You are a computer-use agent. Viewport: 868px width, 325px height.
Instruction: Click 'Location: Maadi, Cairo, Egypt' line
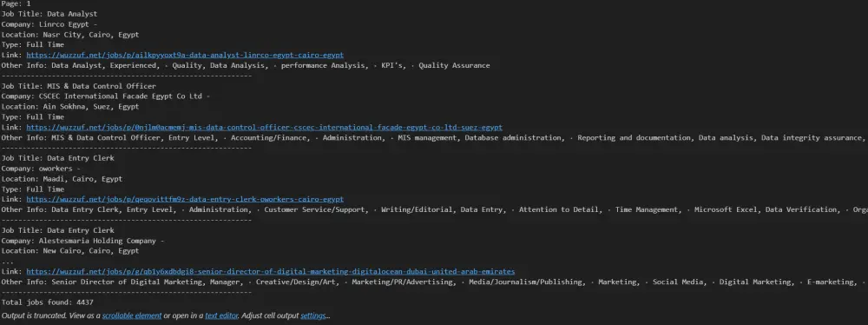pos(62,179)
